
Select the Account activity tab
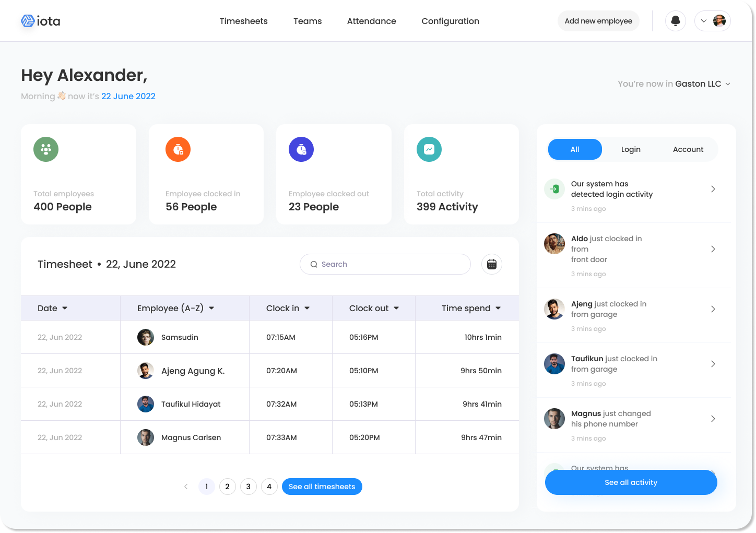click(x=688, y=149)
